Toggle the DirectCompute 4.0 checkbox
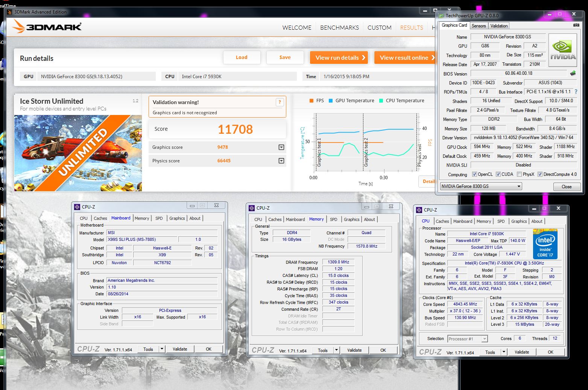588x390 pixels. click(x=540, y=174)
